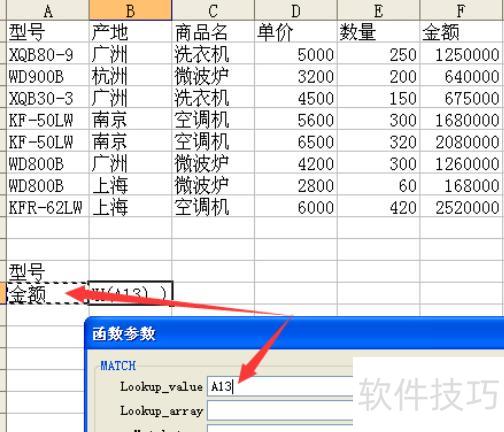Select the amount 640000 cell
504x432 pixels.
462,75
